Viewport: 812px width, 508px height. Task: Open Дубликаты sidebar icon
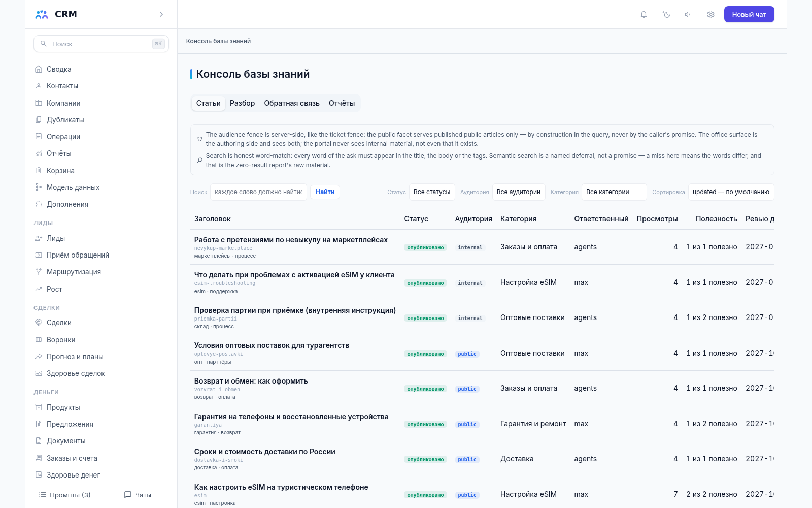point(39,120)
